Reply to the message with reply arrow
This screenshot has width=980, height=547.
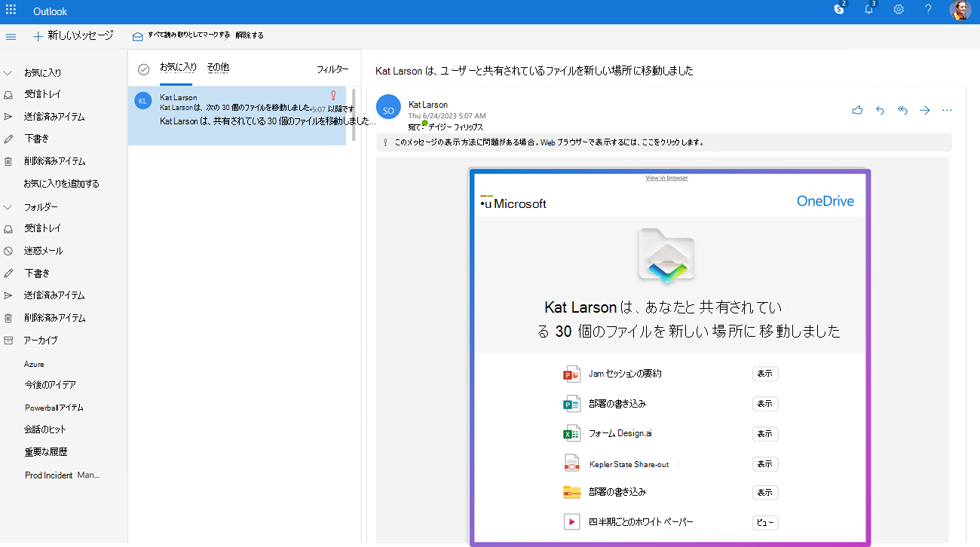click(880, 110)
